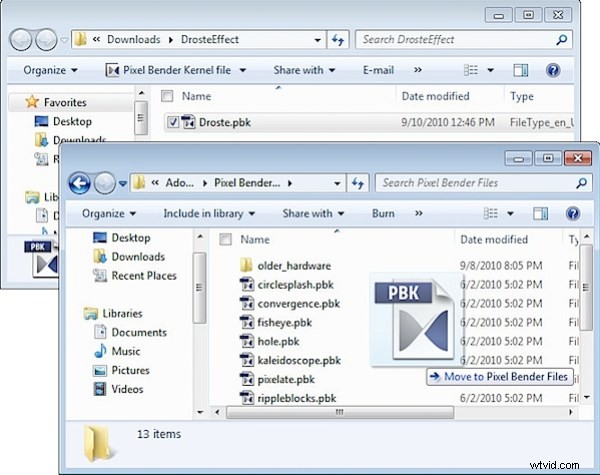Uncheck the Droste.pbk checkbox
Screen dimensions: 600x475
[x=173, y=123]
